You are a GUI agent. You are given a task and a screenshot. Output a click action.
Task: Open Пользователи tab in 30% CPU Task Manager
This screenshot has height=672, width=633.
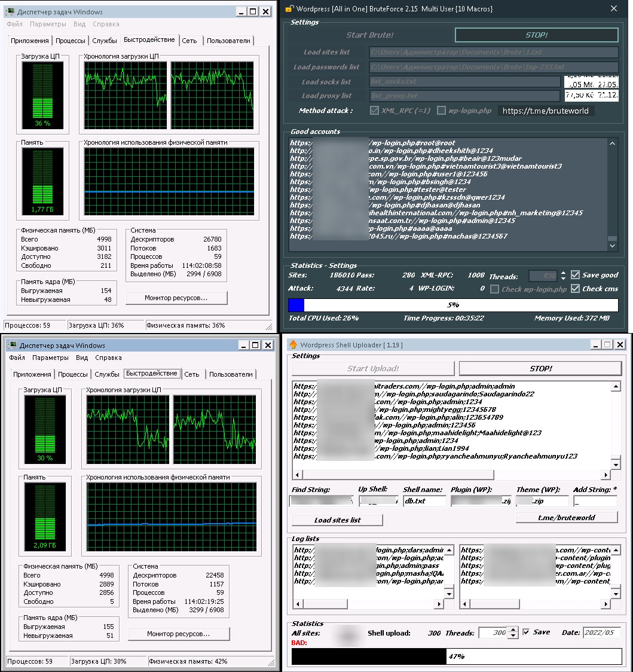coord(231,374)
